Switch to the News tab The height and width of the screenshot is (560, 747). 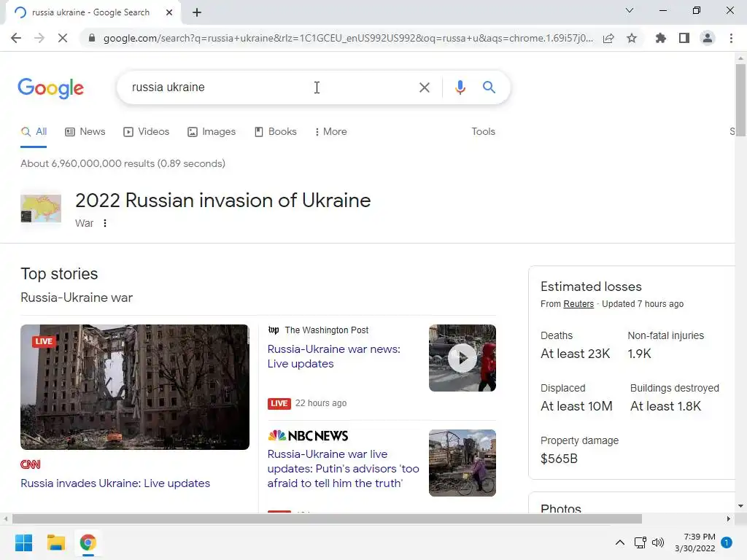coord(85,131)
